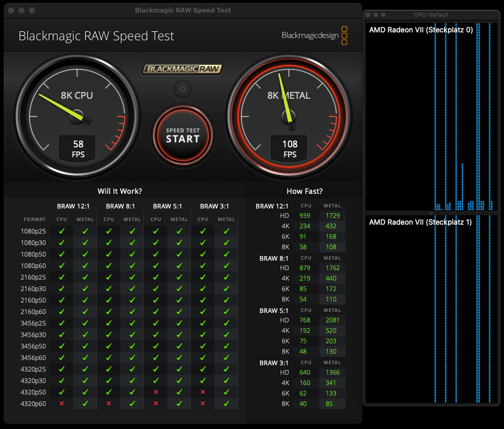This screenshot has width=504, height=429.
Task: Open settings via the gear icon above START
Action: click(182, 89)
